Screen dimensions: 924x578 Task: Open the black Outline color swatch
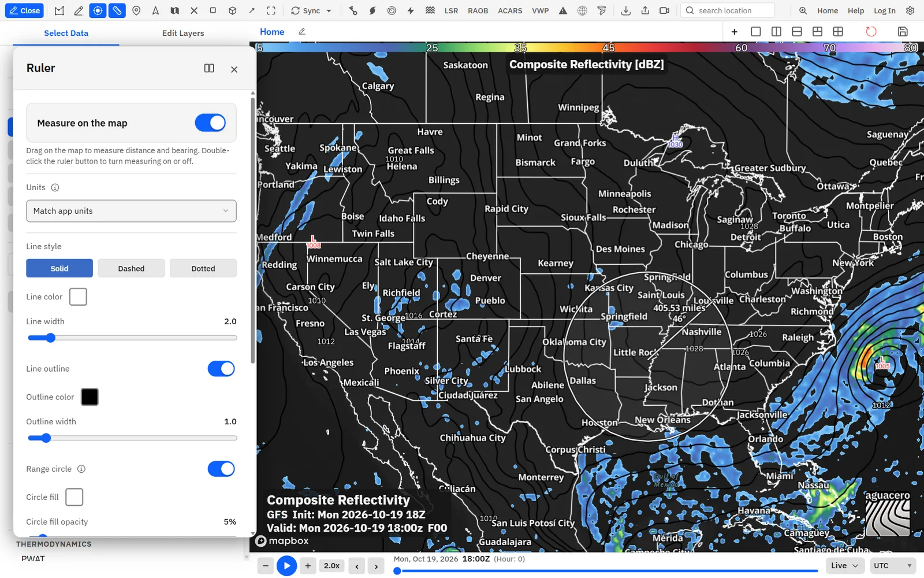90,397
